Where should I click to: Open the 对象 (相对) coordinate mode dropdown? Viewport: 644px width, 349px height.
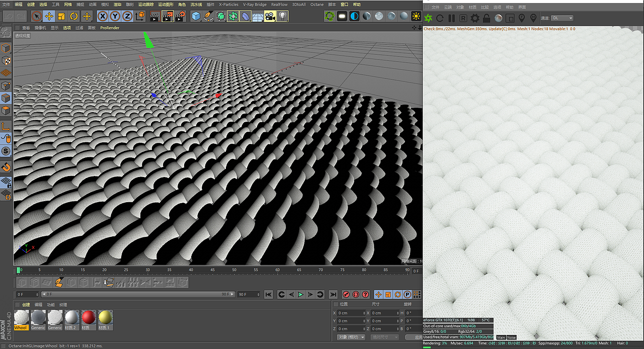coord(350,337)
